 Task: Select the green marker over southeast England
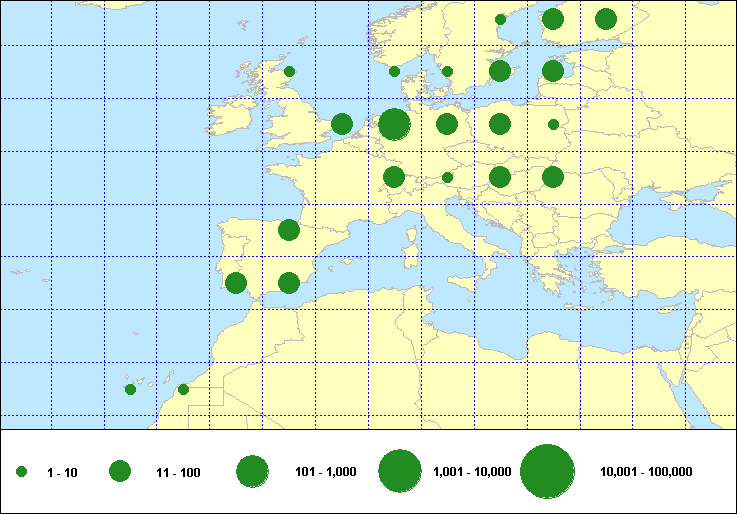341,124
